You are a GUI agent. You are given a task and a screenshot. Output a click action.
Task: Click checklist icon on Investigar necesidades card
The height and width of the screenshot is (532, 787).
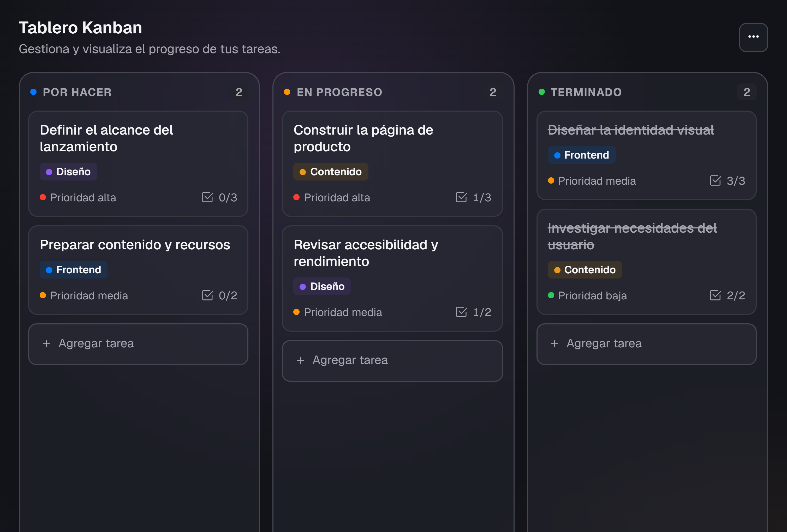coord(715,295)
